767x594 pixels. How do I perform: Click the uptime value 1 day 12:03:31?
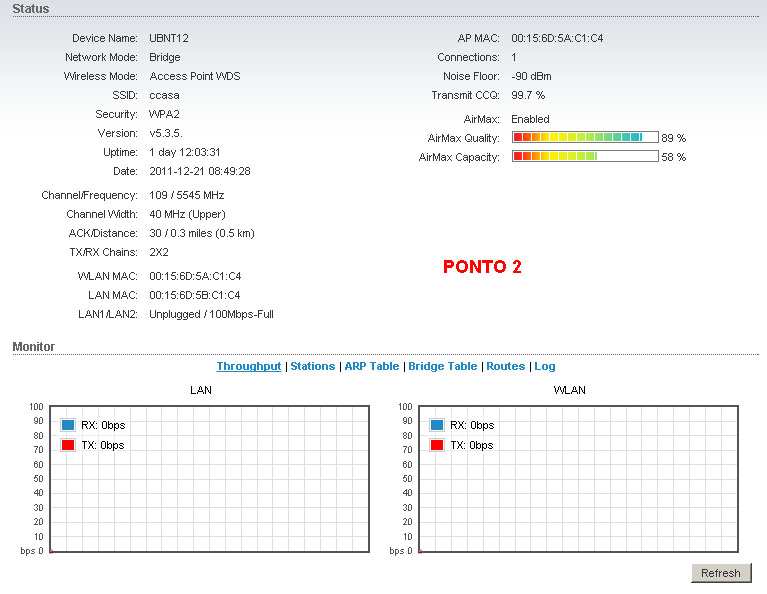[x=184, y=153]
